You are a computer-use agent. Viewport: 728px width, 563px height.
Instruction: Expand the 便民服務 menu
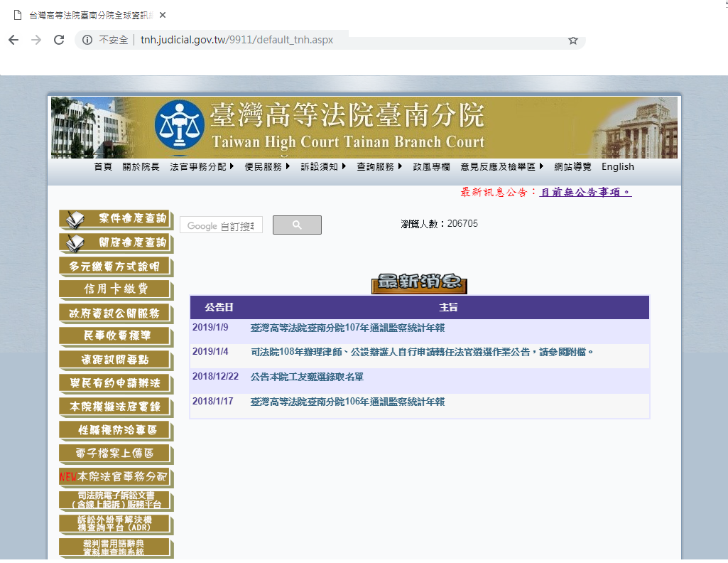pos(268,167)
